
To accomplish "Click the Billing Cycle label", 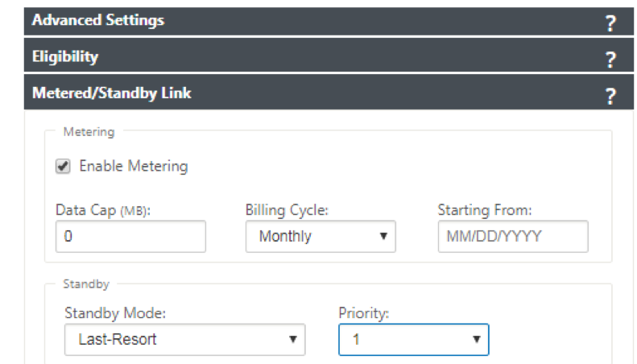I will tap(287, 210).
